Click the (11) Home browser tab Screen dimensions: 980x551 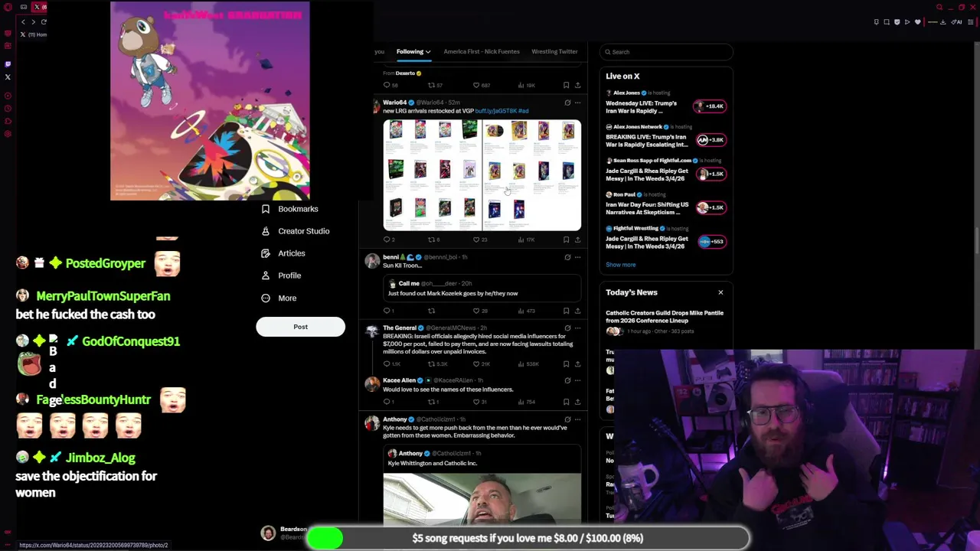click(34, 34)
